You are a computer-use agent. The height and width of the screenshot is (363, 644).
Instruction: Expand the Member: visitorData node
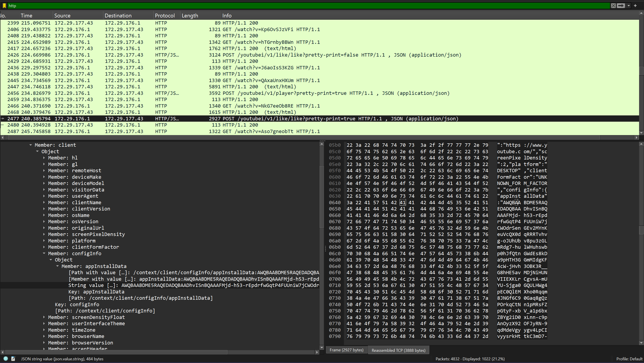pyautogui.click(x=44, y=190)
